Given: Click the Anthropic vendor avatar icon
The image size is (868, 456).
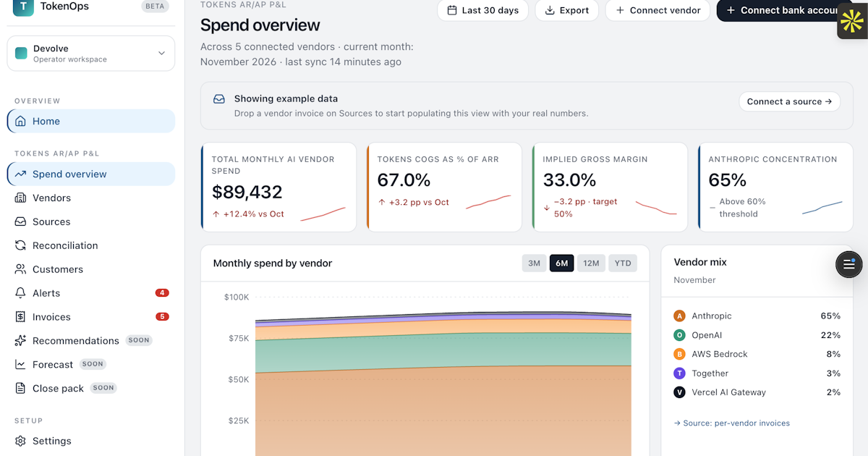Looking at the screenshot, I should 679,316.
